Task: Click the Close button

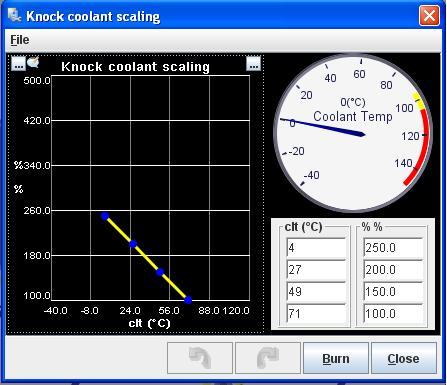Action: point(404,358)
